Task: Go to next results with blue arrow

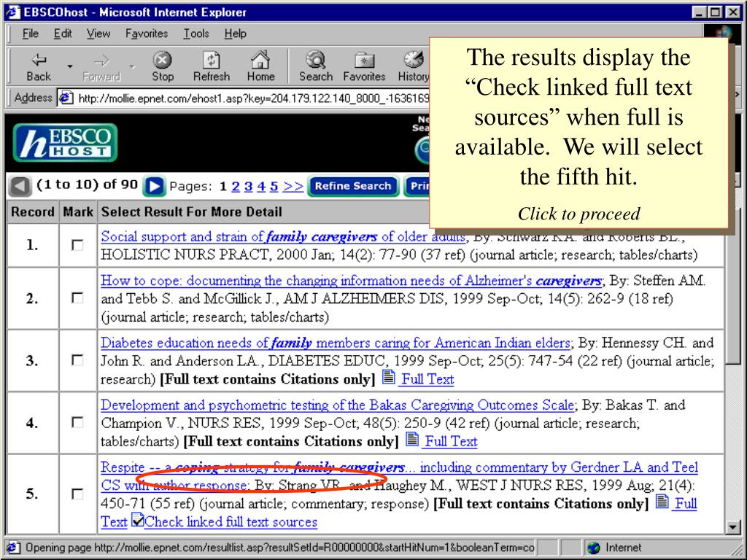Action: pos(154,186)
